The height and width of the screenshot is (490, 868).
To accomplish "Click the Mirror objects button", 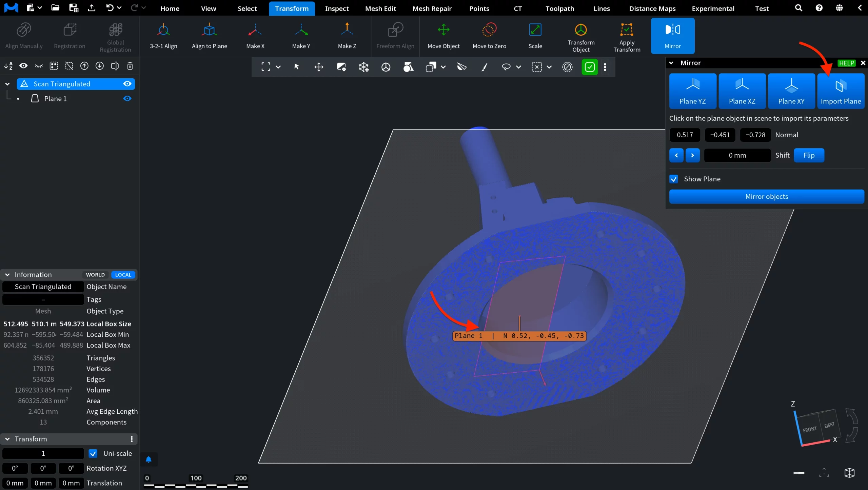I will point(767,197).
